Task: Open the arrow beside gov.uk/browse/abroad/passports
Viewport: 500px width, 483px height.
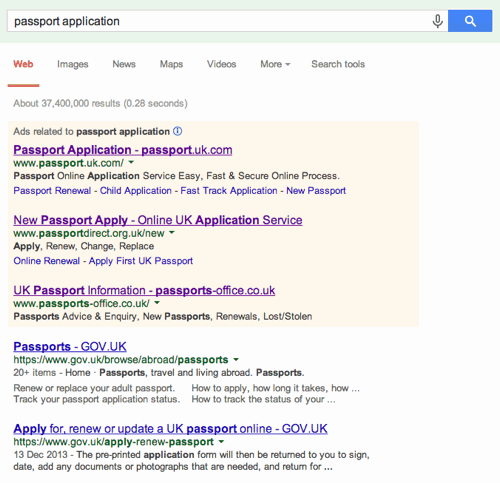Action: (x=236, y=359)
